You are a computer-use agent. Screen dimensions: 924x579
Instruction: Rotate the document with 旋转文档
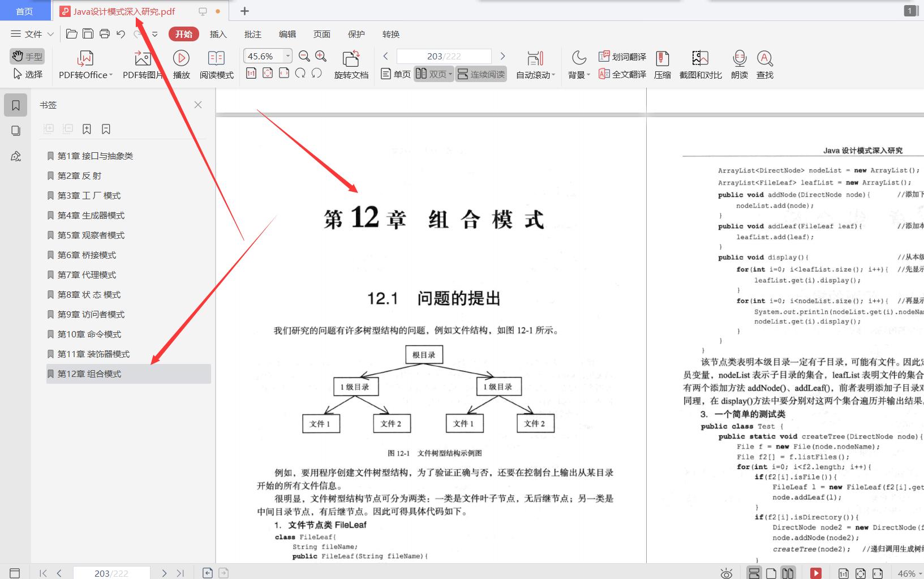click(x=351, y=64)
